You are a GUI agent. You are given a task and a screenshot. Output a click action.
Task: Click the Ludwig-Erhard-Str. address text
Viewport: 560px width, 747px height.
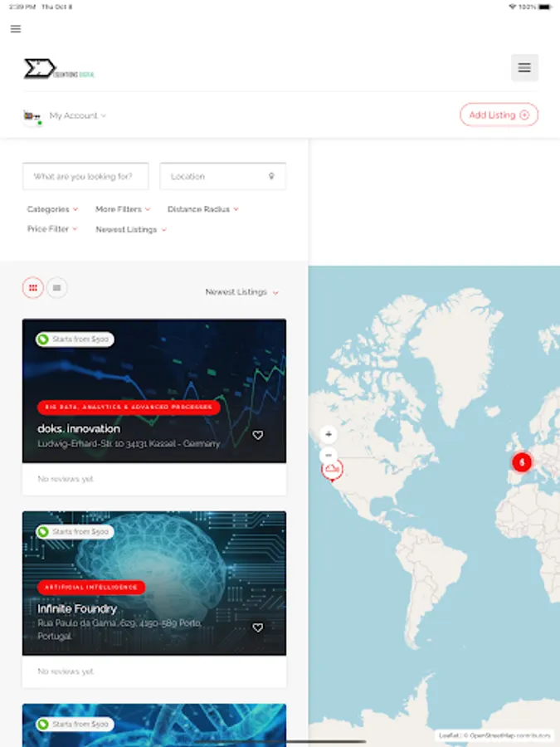[x=129, y=444]
